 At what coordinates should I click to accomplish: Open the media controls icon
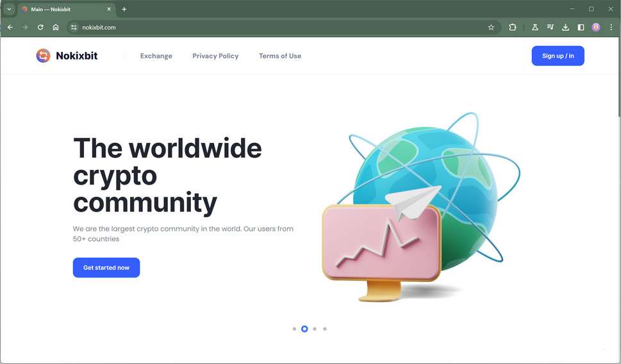[x=550, y=28]
